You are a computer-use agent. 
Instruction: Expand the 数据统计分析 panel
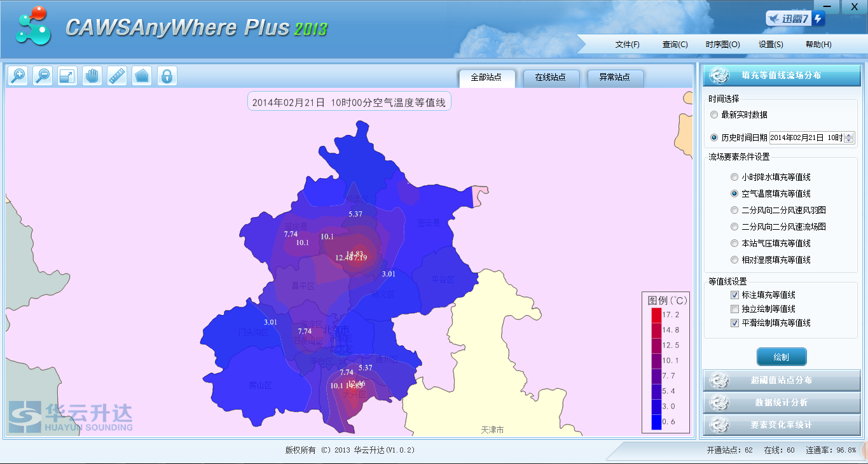point(782,402)
